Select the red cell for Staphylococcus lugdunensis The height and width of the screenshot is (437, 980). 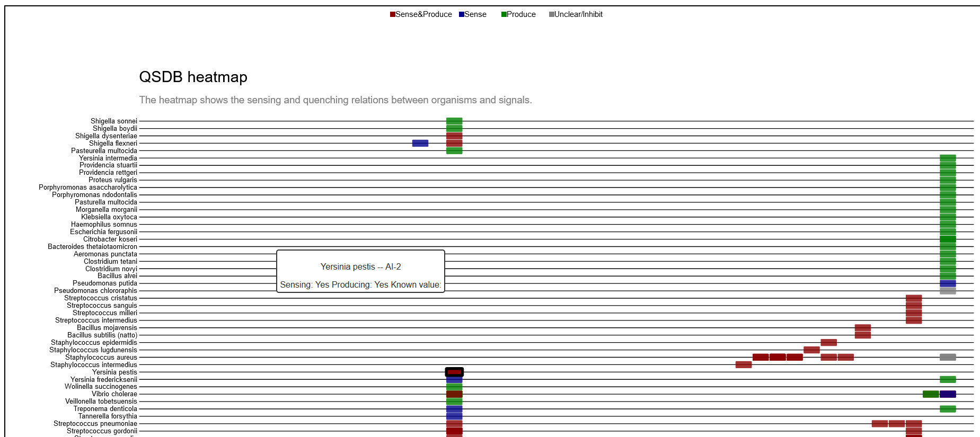(x=811, y=350)
